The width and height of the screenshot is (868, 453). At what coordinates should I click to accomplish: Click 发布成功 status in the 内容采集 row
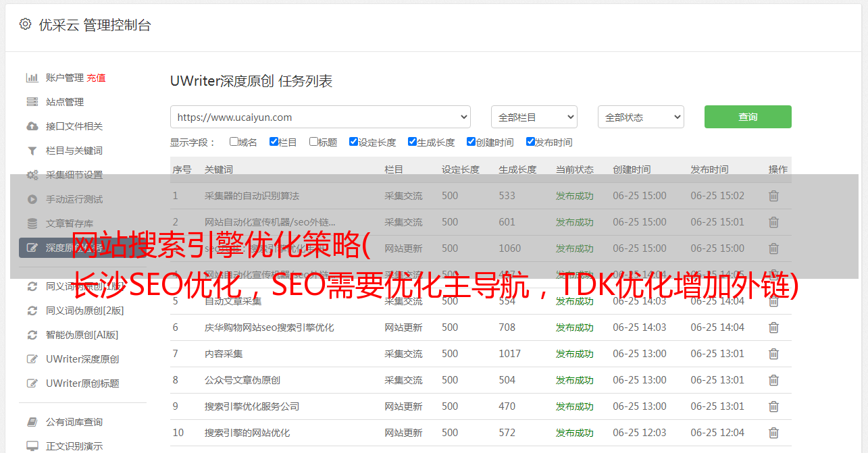click(575, 354)
